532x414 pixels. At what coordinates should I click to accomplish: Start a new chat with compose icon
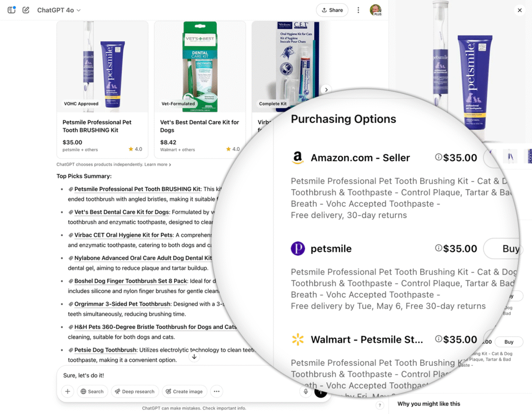[x=26, y=10]
